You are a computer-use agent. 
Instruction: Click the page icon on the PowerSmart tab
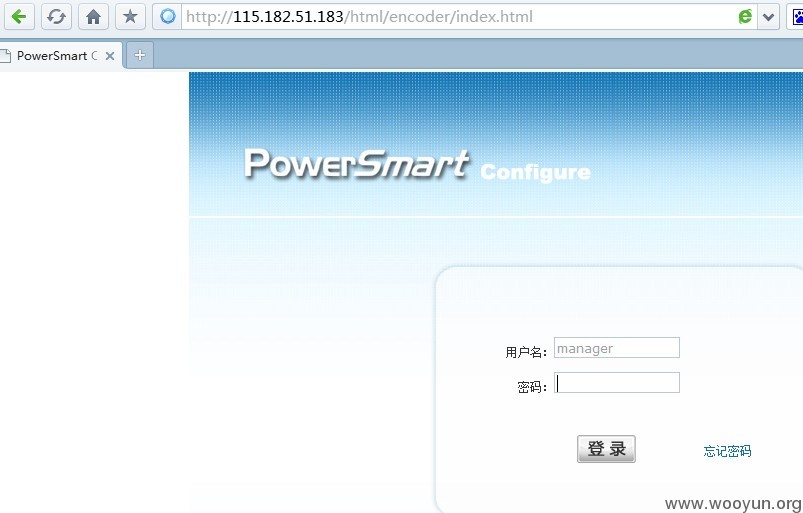6,56
